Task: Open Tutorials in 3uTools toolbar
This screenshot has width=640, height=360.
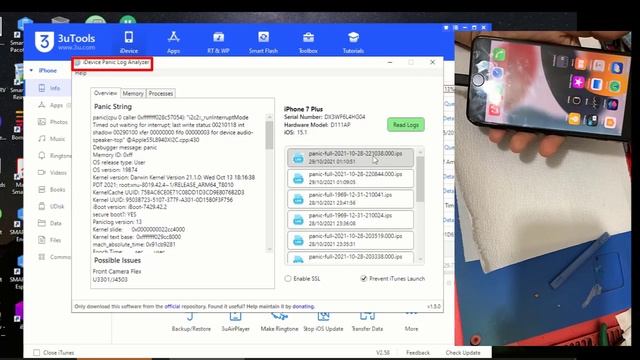Action: coord(353,42)
